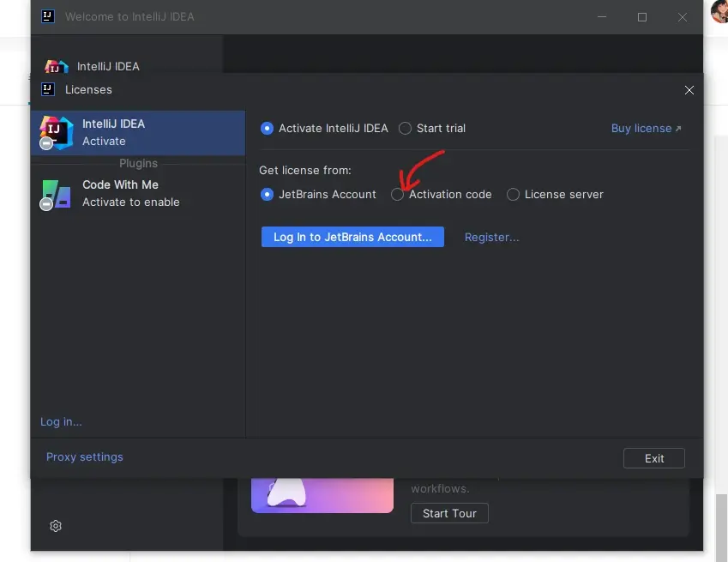The width and height of the screenshot is (728, 562).
Task: Click the Code With Me plugin icon
Action: coord(57,194)
